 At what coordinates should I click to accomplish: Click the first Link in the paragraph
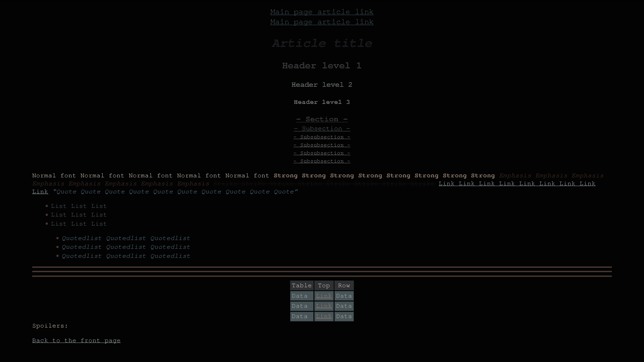(446, 184)
